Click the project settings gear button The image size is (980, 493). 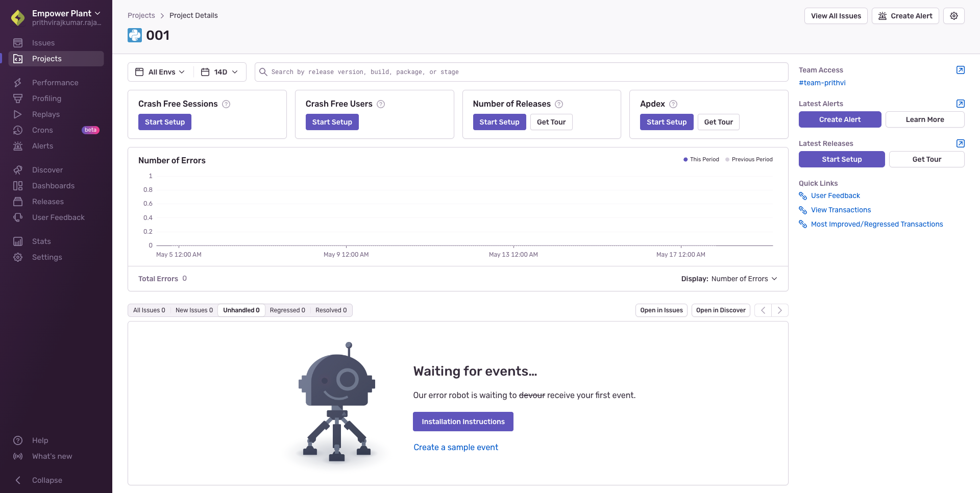[x=954, y=16]
